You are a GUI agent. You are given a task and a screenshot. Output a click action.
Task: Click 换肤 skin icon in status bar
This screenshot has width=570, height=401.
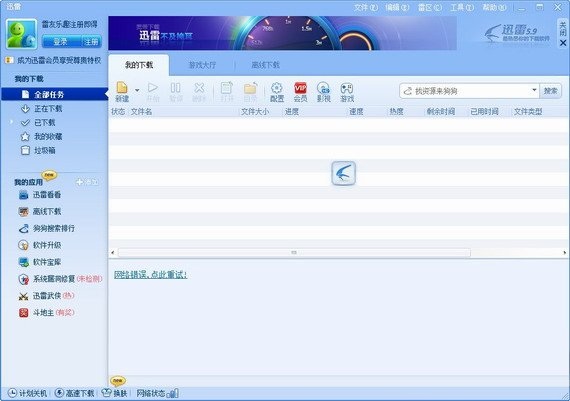(x=115, y=393)
